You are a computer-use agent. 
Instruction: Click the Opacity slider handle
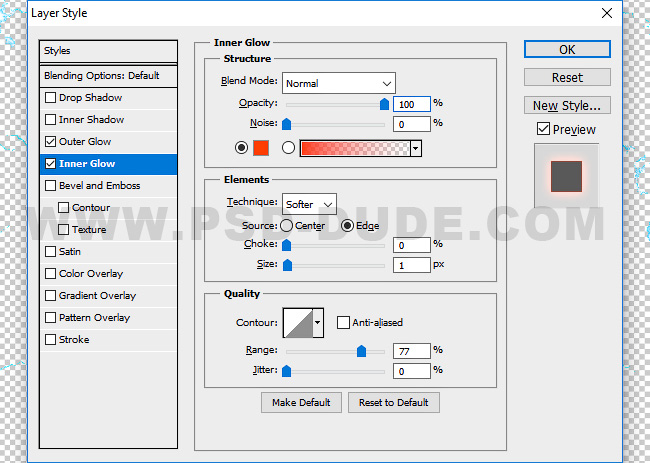[x=384, y=104]
